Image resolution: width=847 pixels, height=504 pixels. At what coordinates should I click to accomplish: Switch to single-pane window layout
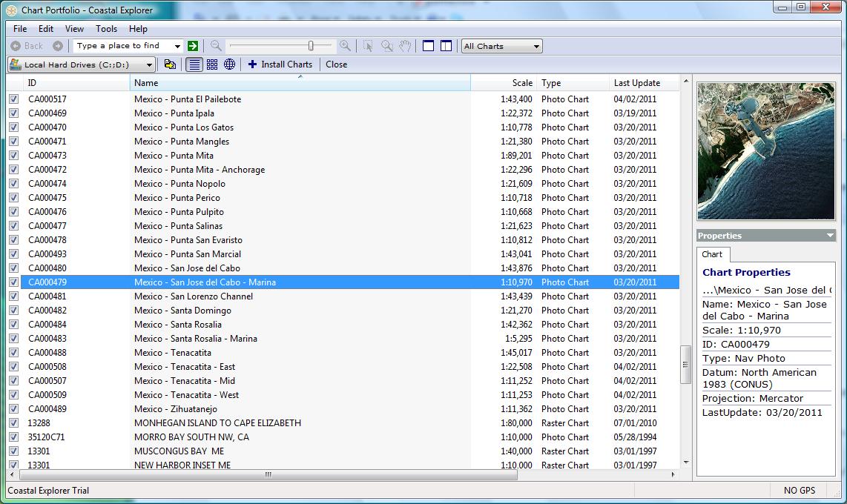pos(429,46)
